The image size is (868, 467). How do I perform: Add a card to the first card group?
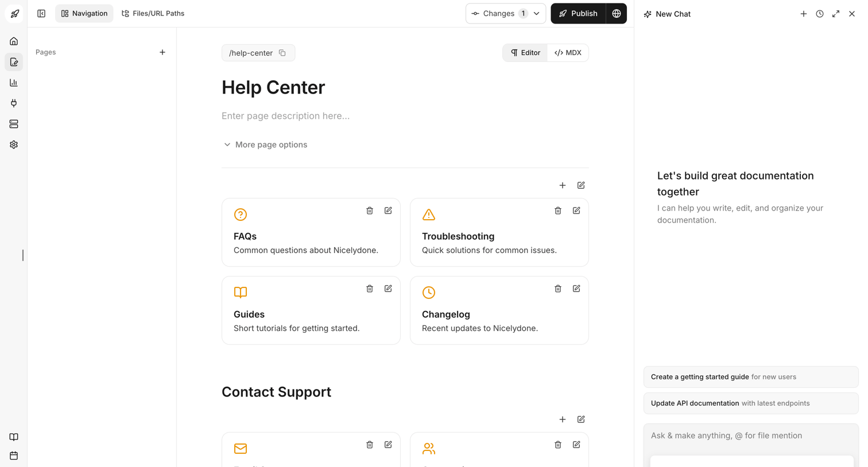tap(563, 185)
